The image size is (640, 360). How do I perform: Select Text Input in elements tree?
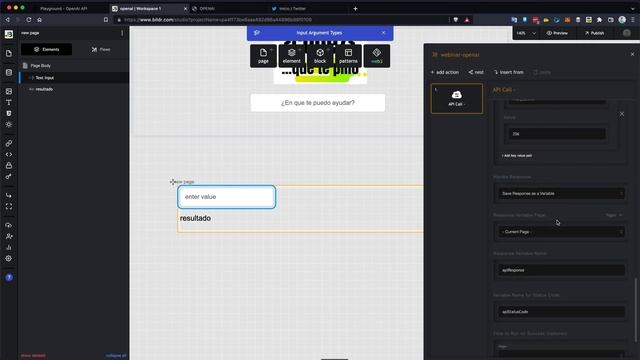44,78
